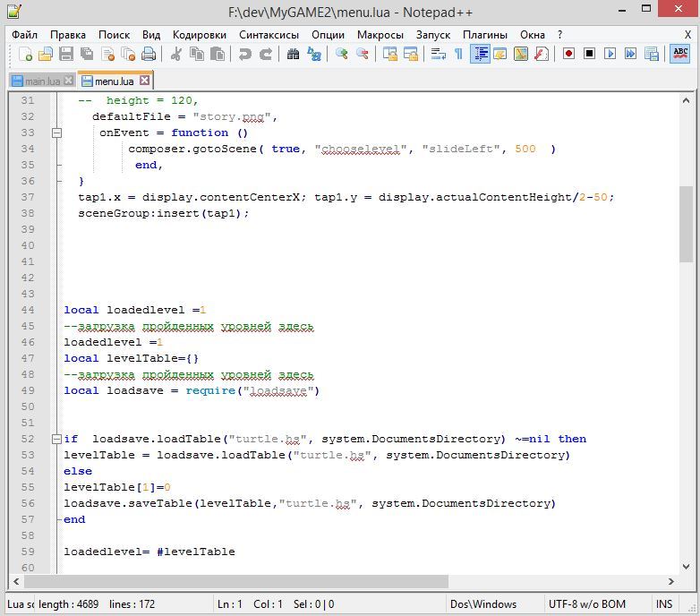Open a file with the Open folder icon
Image resolution: width=700 pixels, height=616 pixels.
coord(46,54)
